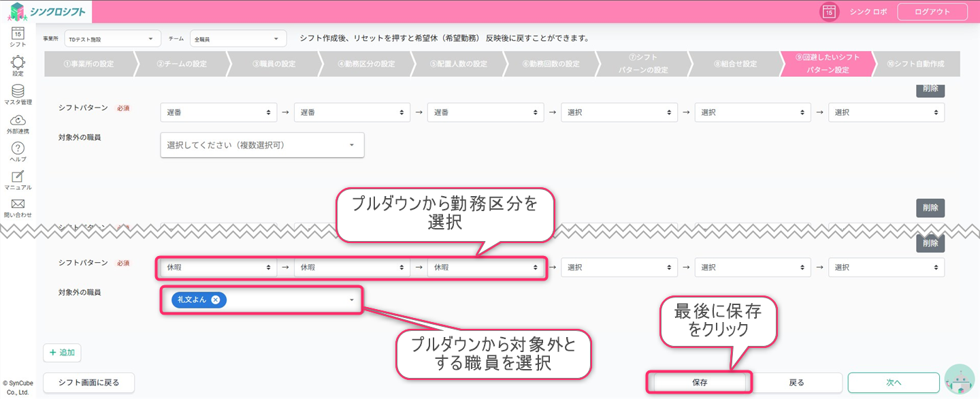980x399 pixels.
Task: Open the 事業所 dropdown showing TDテスト施設
Action: pyautogui.click(x=112, y=39)
